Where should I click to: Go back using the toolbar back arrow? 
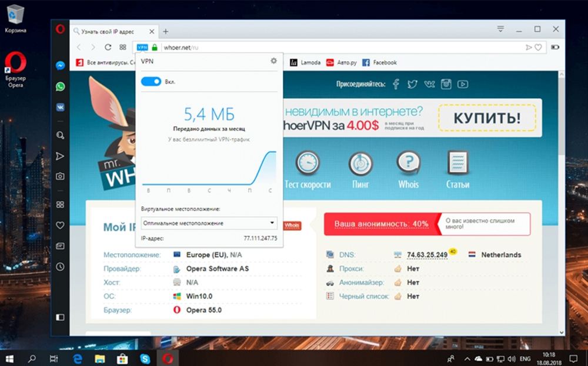pyautogui.click(x=79, y=47)
